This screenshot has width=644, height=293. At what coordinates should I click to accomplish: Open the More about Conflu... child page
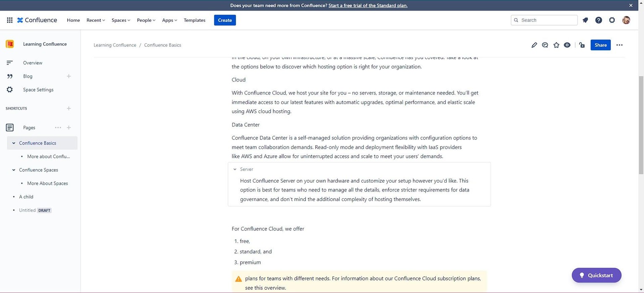(48, 157)
